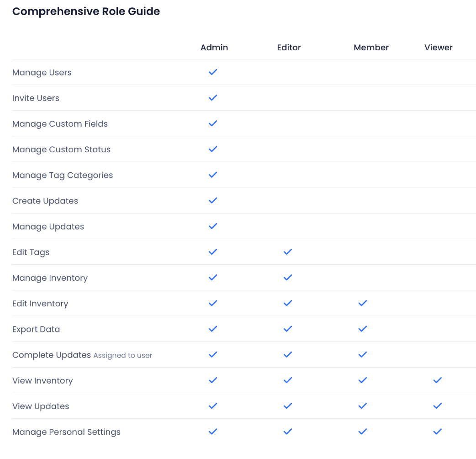Image resolution: width=476 pixels, height=459 pixels.
Task: Click the Viewer column header
Action: [x=438, y=48]
